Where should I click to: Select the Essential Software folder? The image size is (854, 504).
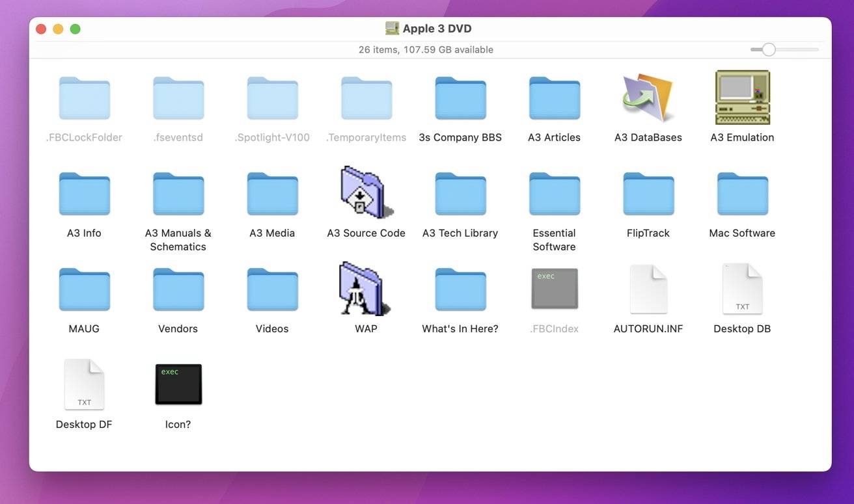[554, 193]
